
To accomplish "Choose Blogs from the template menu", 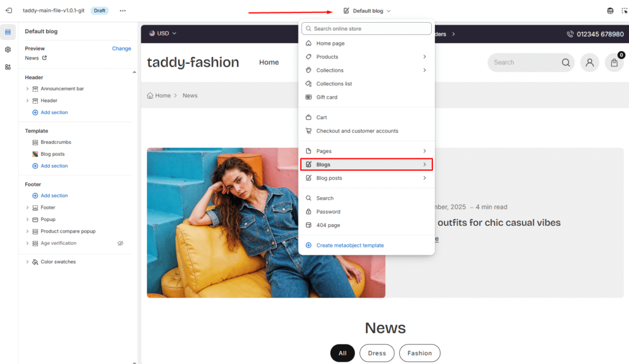I will coord(366,165).
